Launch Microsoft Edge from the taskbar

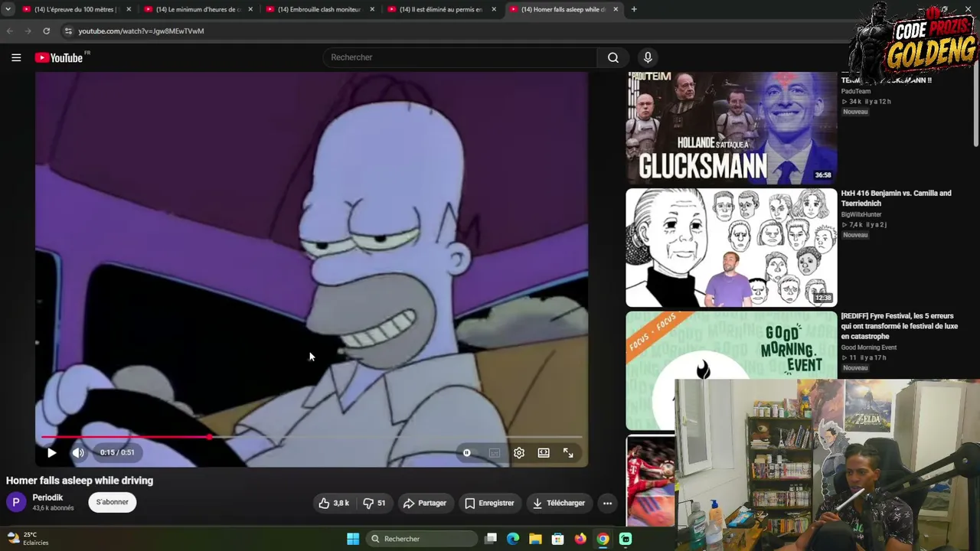click(x=513, y=539)
